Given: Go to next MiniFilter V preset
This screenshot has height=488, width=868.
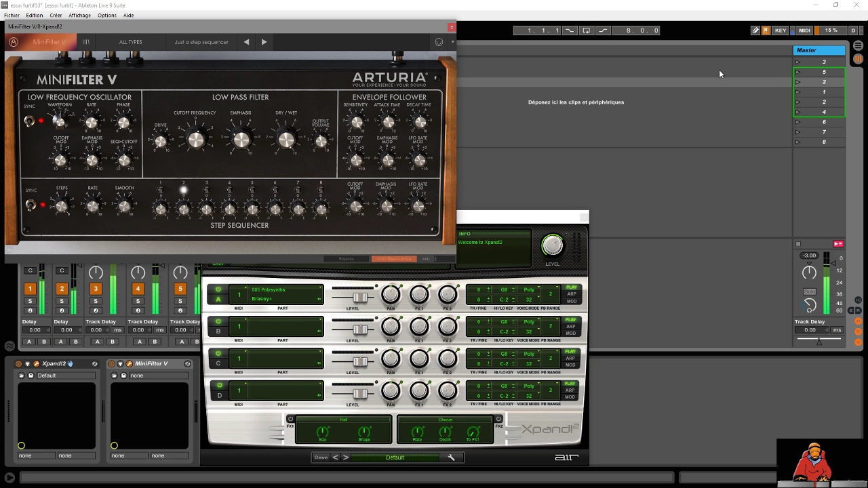Looking at the screenshot, I should (264, 42).
